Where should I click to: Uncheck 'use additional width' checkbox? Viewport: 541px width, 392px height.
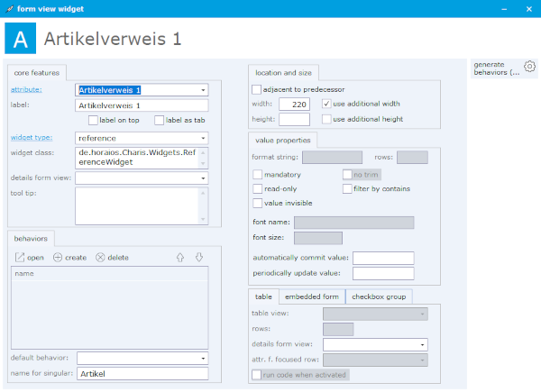tap(327, 104)
